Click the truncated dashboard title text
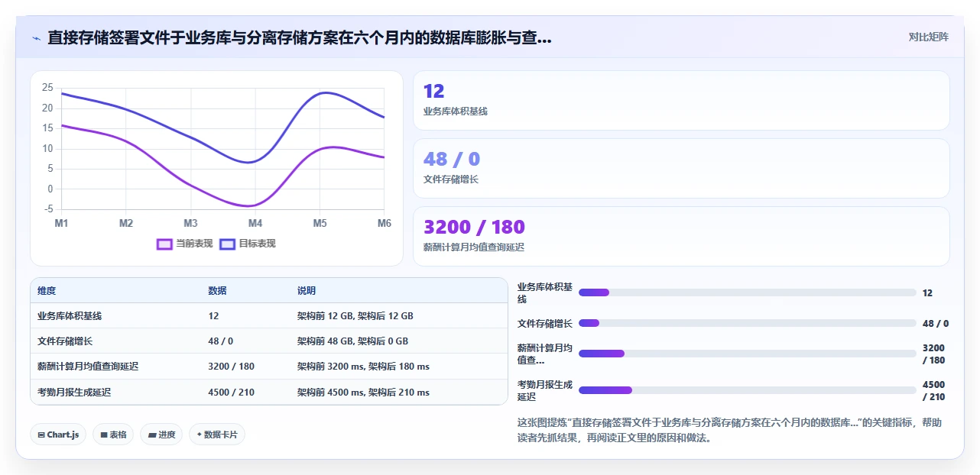This screenshot has height=475, width=980. point(300,37)
